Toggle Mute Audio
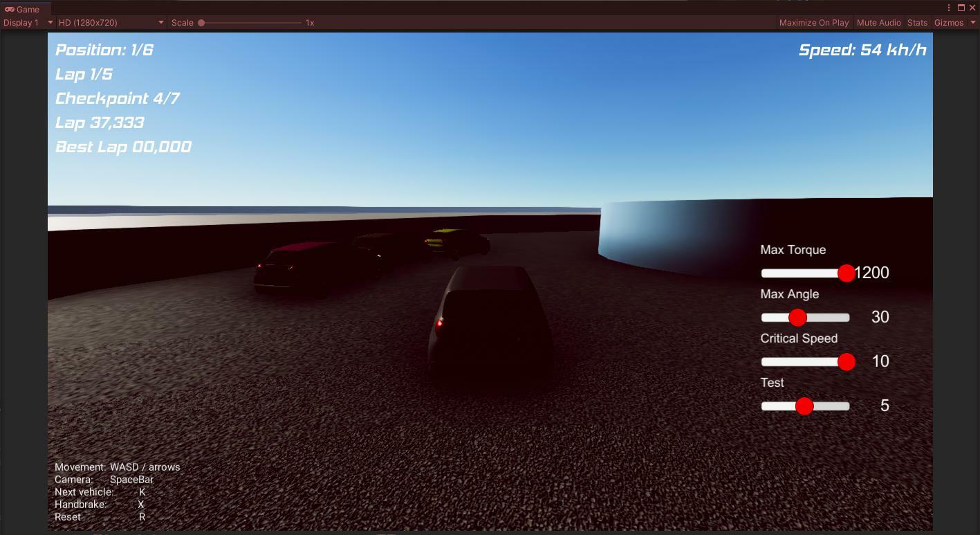980x535 pixels. pos(878,23)
